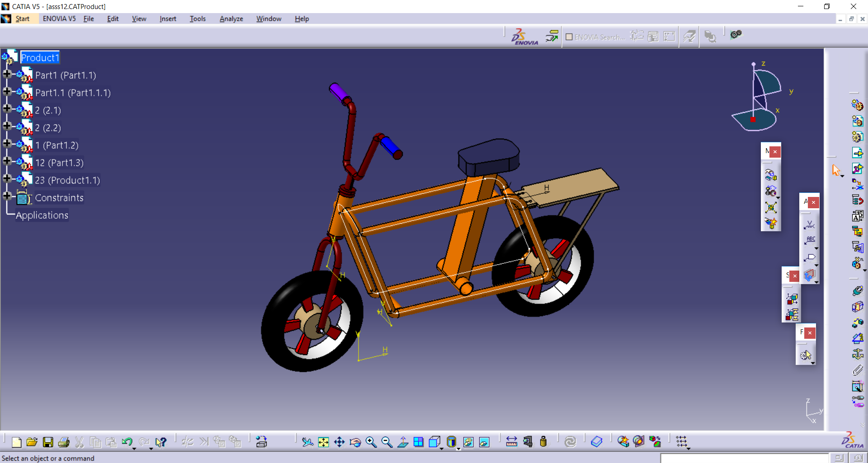Expand the 2 (2.2) tree node
The image size is (868, 463).
coord(7,126)
